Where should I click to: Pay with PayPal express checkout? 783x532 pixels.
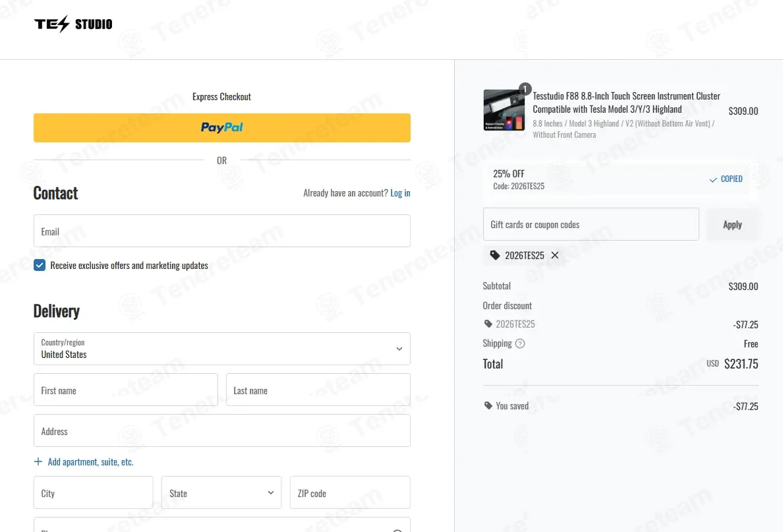[x=221, y=128]
